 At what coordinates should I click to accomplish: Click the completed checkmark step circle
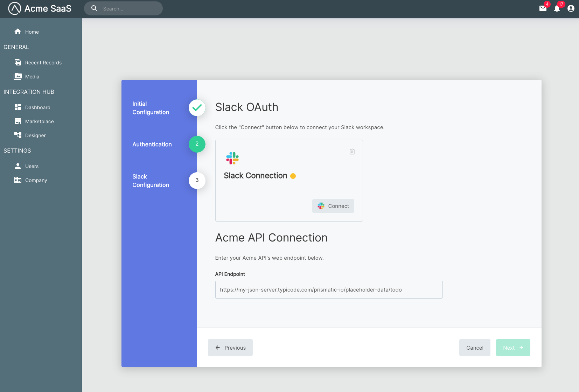point(197,108)
